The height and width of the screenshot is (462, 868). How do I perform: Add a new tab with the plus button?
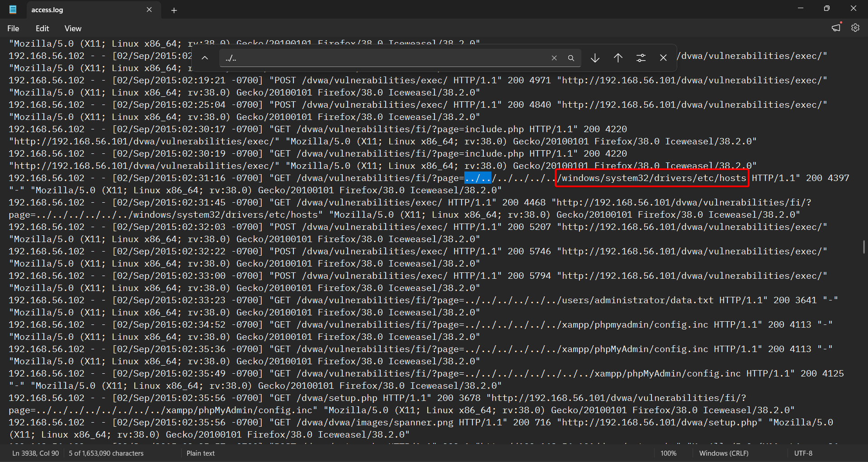tap(174, 10)
